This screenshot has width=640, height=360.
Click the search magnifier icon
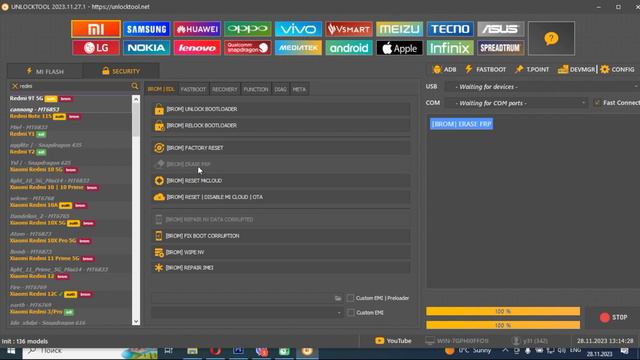(x=135, y=86)
